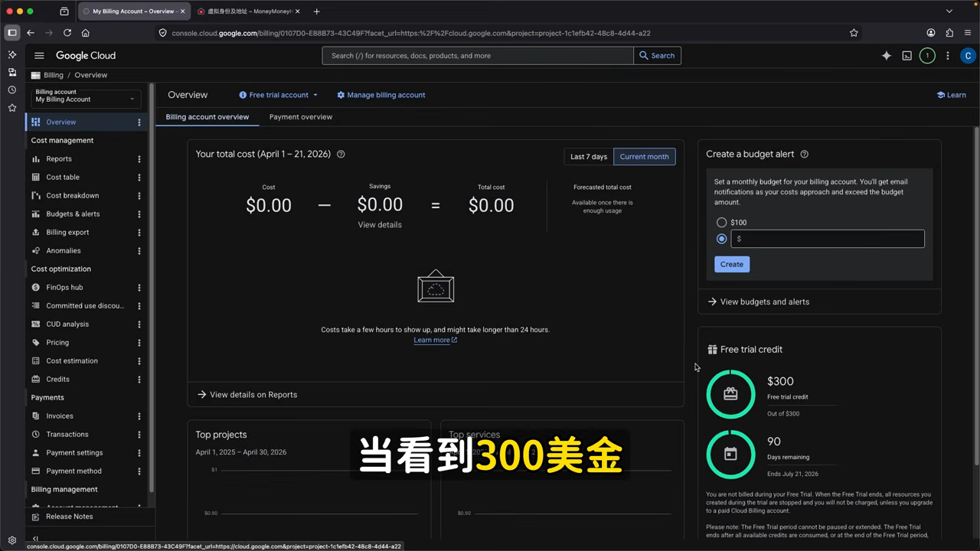Viewport: 980px width, 551px height.
Task: Open the user account avatar C
Action: point(969,56)
